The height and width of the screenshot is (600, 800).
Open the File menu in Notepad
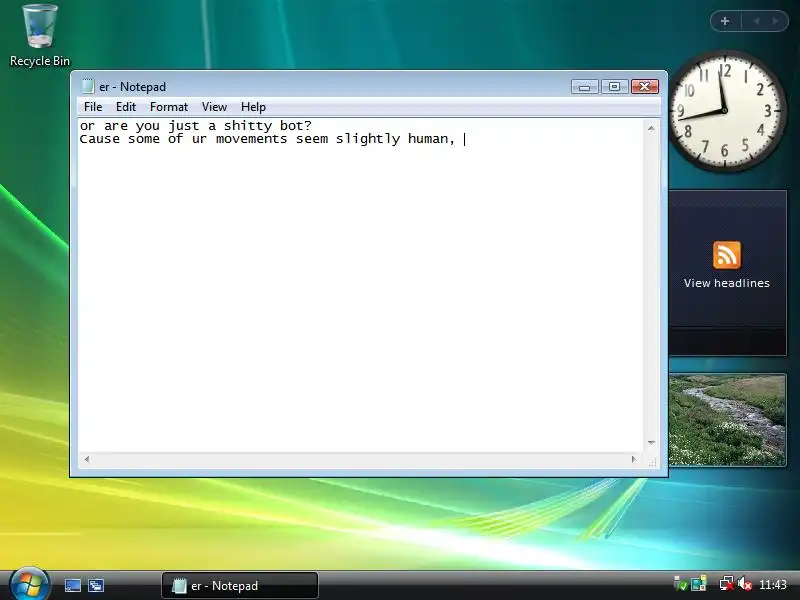pos(93,107)
